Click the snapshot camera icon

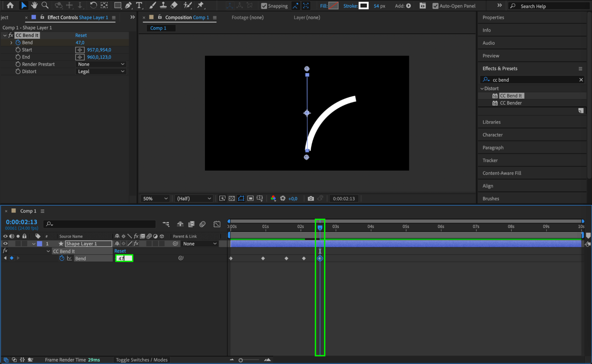[x=310, y=198]
